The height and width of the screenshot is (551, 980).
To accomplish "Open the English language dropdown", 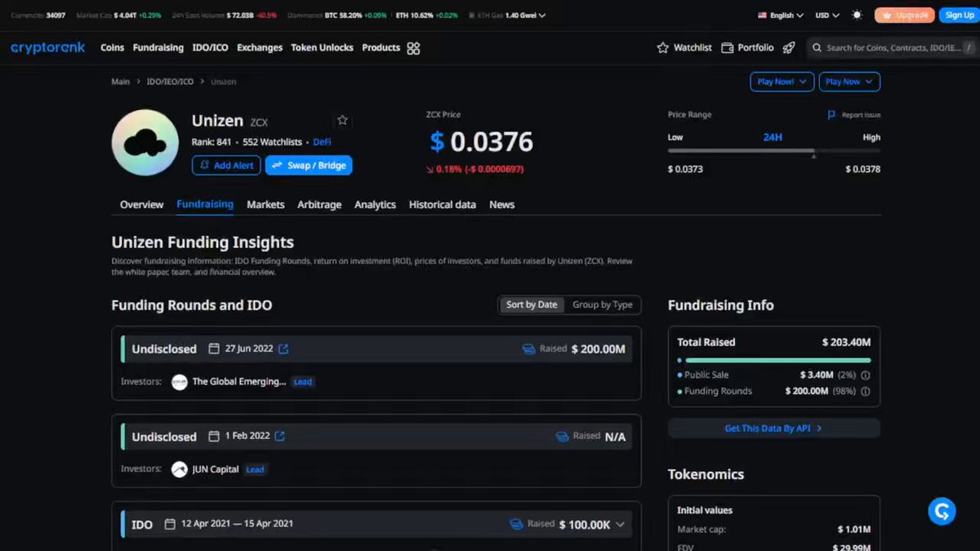I will (x=781, y=15).
